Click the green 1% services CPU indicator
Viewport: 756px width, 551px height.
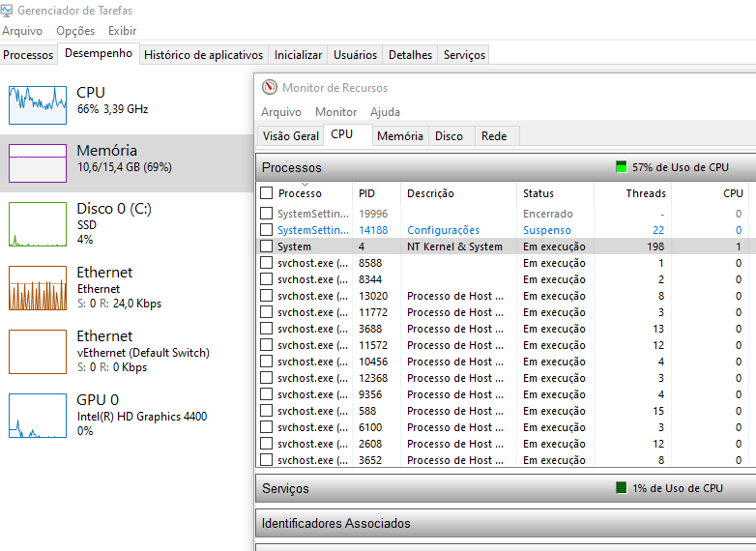coord(622,488)
